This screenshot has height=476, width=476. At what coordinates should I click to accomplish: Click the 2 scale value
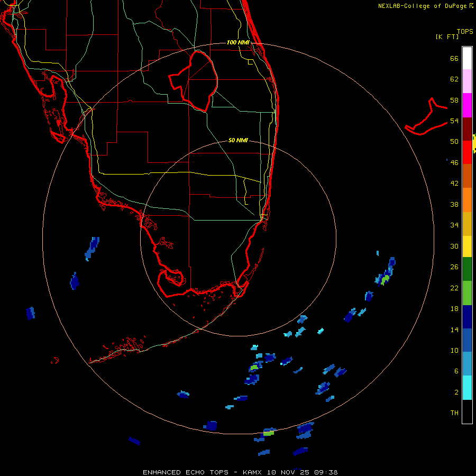point(456,392)
